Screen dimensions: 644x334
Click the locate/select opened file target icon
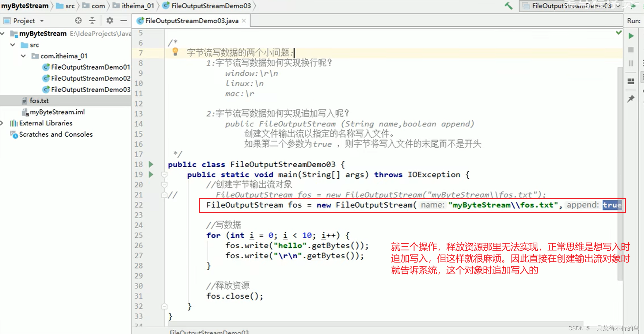tap(78, 21)
